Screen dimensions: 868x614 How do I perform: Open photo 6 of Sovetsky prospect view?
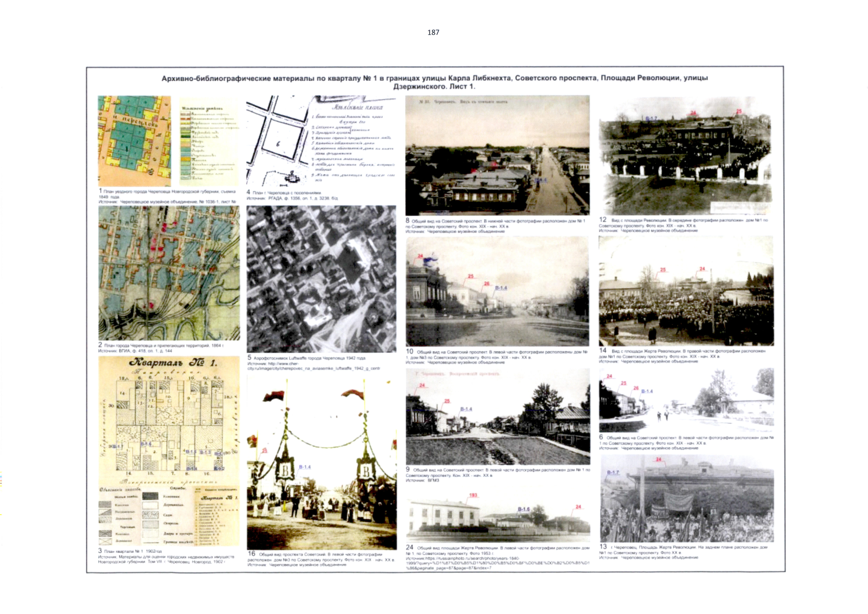click(x=685, y=400)
